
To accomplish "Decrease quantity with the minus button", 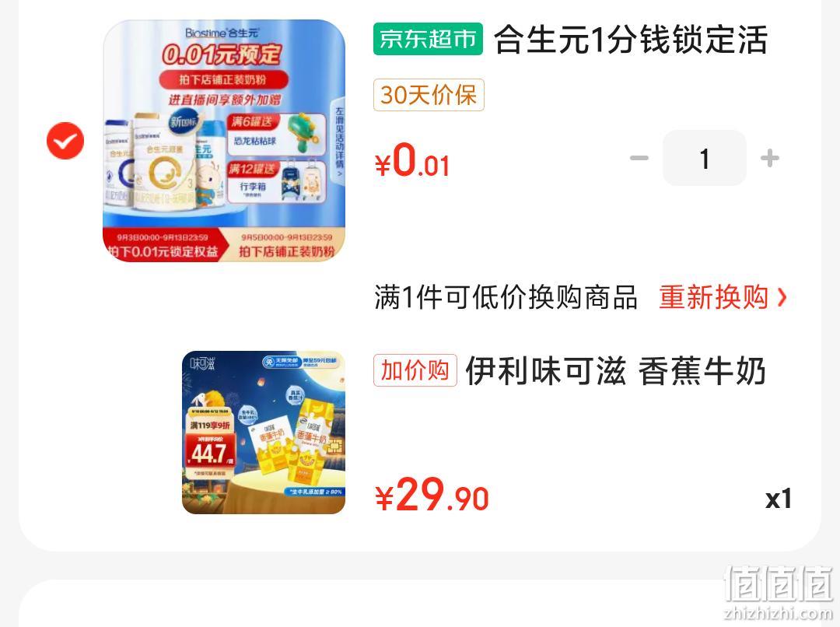I will (639, 158).
